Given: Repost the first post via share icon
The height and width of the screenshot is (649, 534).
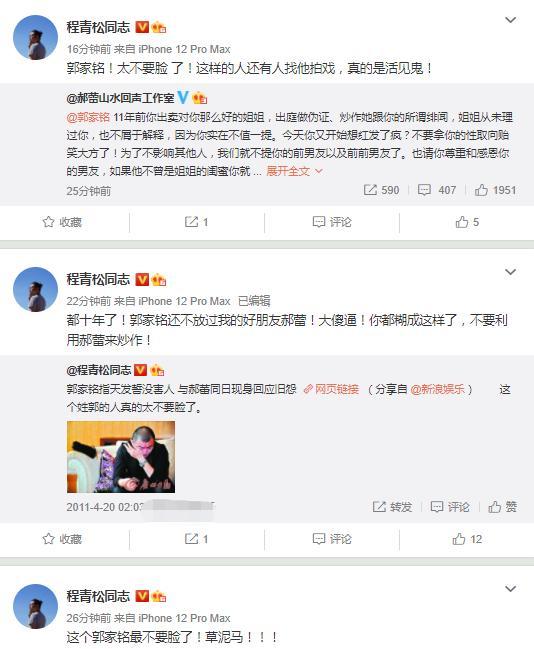Looking at the screenshot, I should 196,222.
